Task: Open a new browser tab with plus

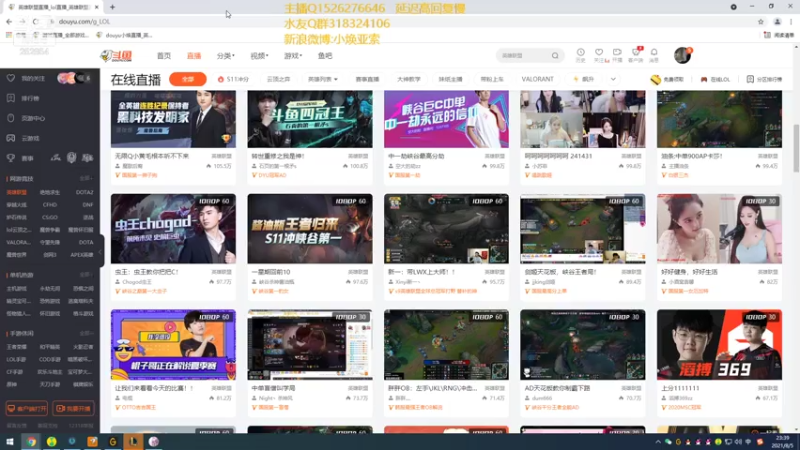Action: tap(112, 7)
